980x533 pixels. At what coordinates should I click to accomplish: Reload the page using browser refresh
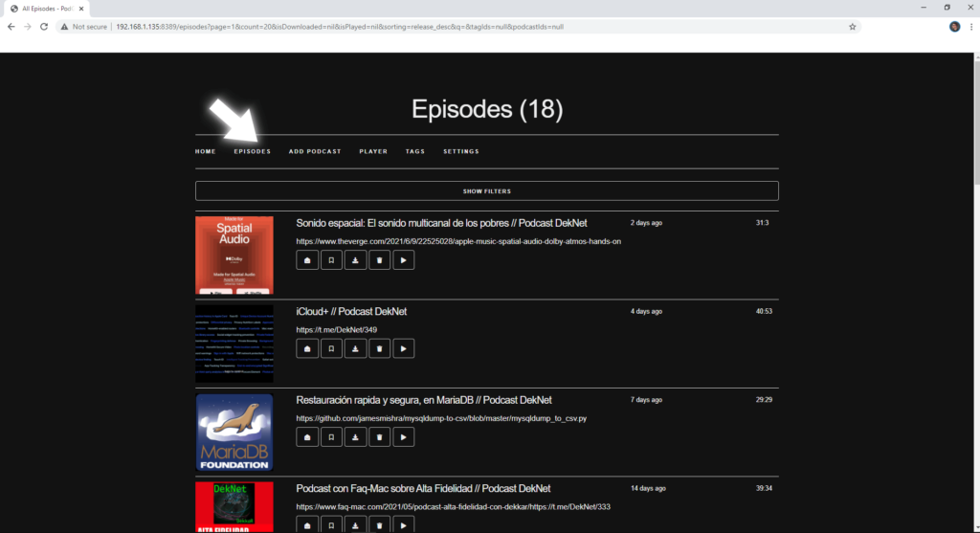point(44,27)
